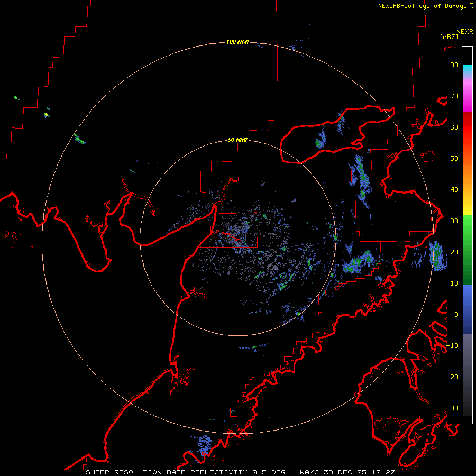Pick the cyan top segment of the color bar

[x=467, y=70]
